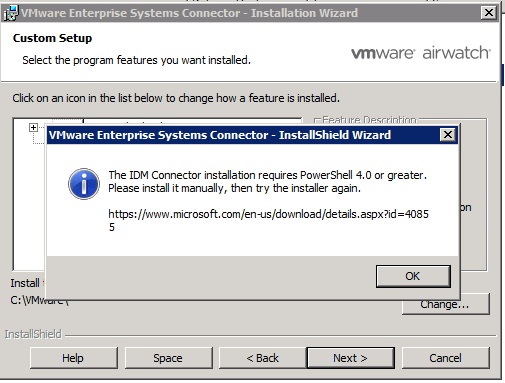Click the Help button
Screen dimensions: 505x383
coord(73,358)
